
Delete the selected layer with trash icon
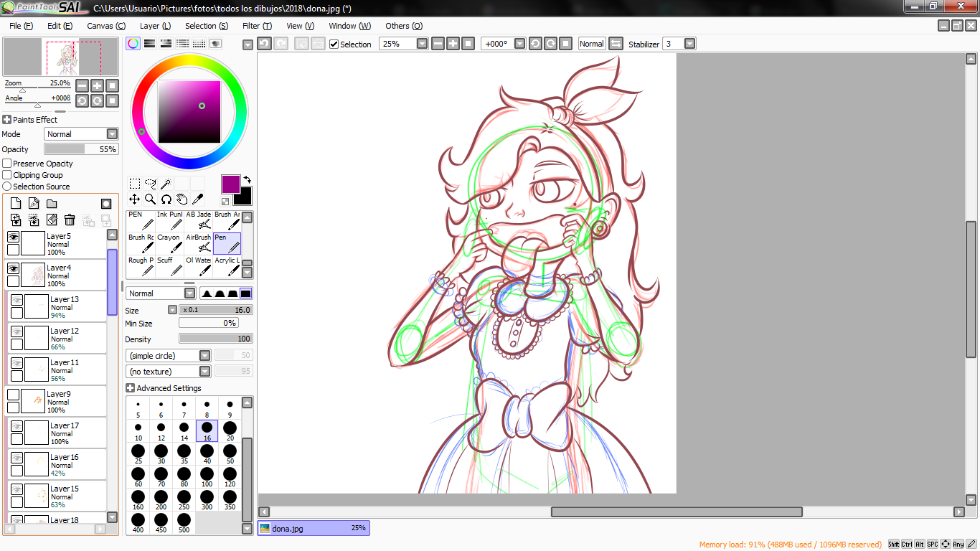pos(70,220)
